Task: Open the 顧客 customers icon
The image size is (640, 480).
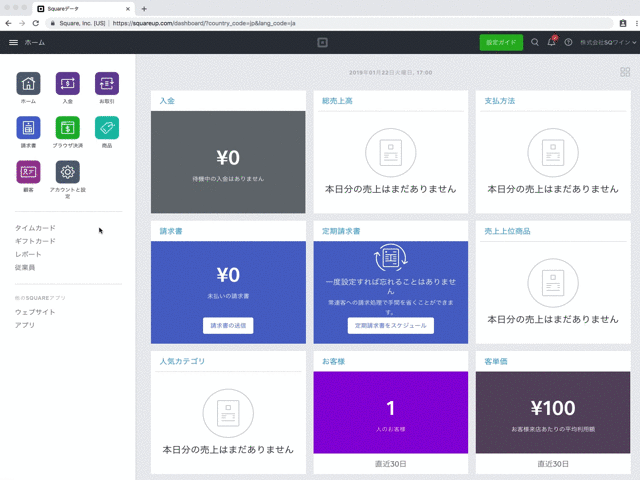Action: (28, 172)
